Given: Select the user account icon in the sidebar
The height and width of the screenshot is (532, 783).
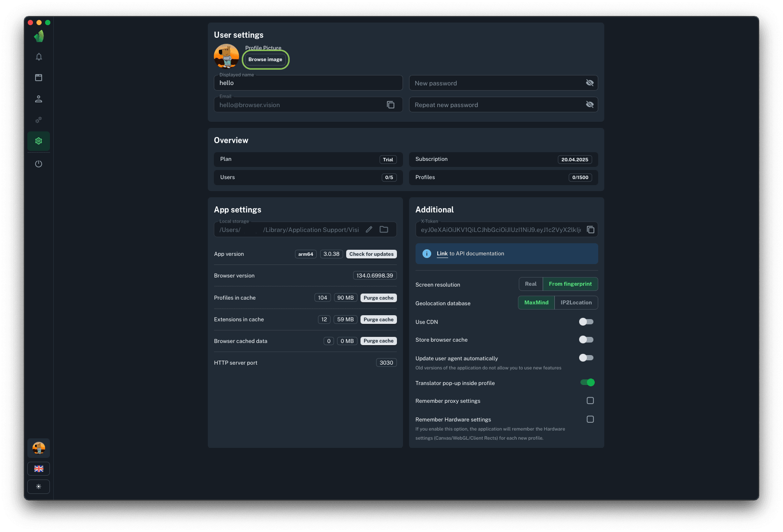Looking at the screenshot, I should pyautogui.click(x=39, y=99).
